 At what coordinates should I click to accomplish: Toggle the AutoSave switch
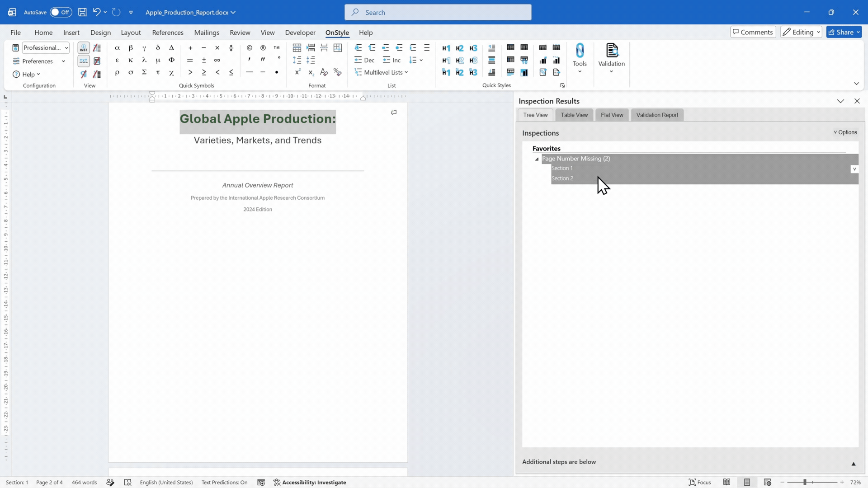(61, 12)
